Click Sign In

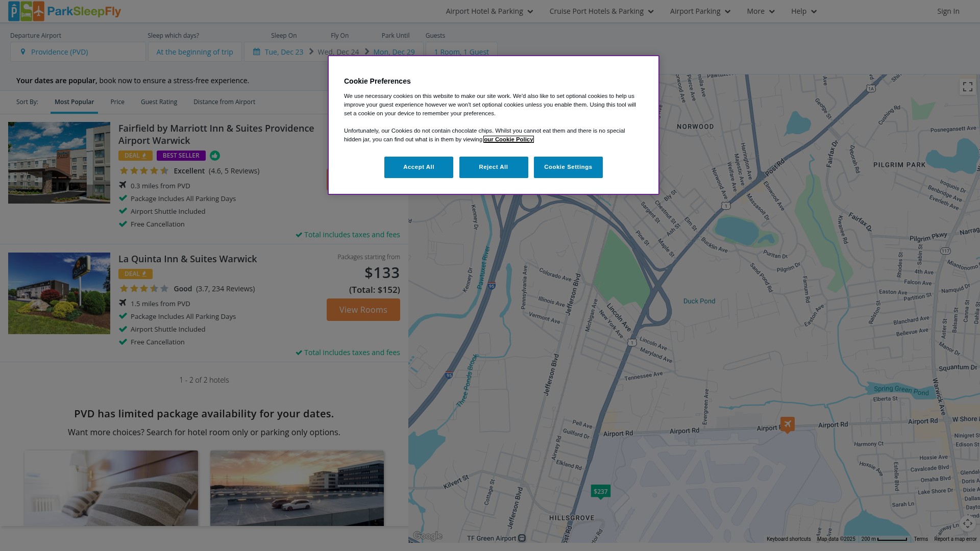click(x=948, y=11)
